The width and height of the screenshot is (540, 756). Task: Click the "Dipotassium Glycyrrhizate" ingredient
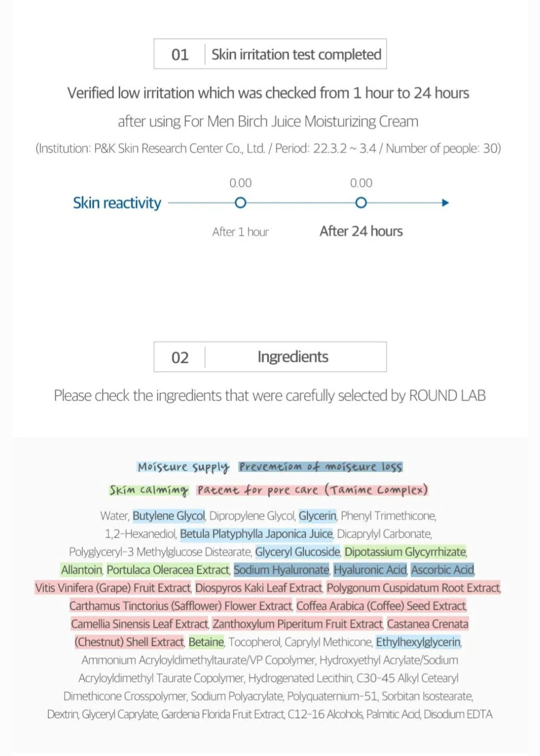tap(405, 552)
